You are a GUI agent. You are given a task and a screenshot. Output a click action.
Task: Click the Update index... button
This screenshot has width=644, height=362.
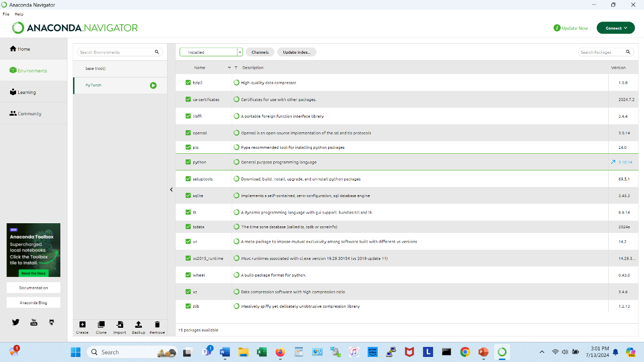(296, 52)
